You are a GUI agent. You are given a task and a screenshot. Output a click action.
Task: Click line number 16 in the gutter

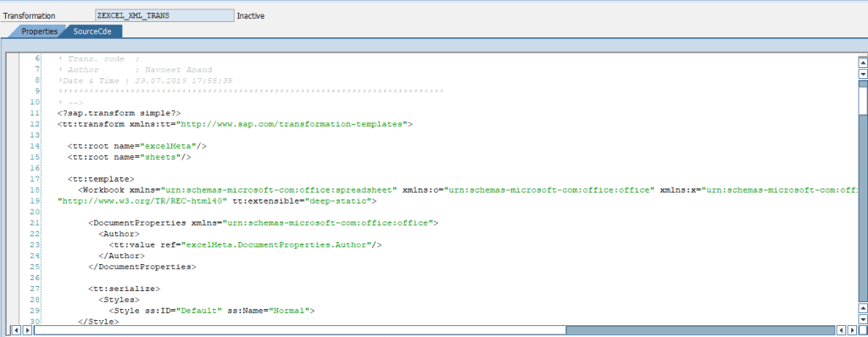click(x=36, y=168)
